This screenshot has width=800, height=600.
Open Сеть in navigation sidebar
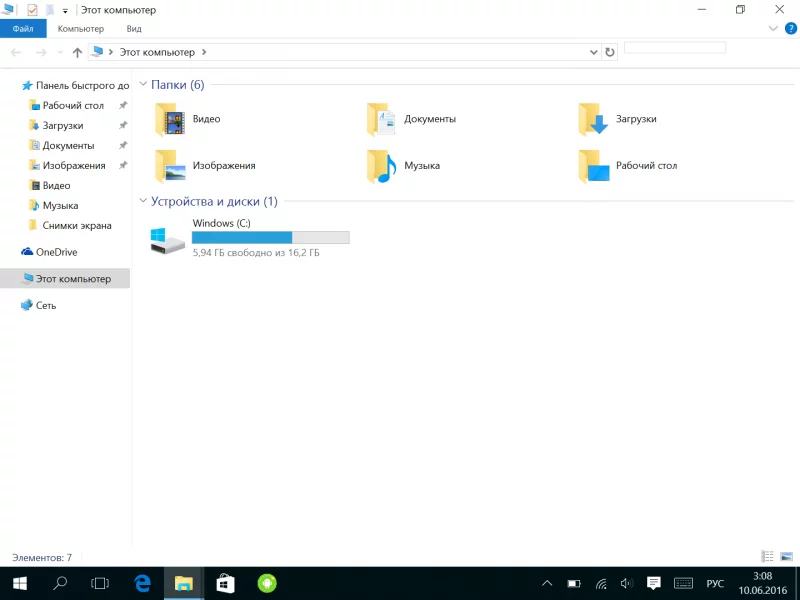point(38,305)
